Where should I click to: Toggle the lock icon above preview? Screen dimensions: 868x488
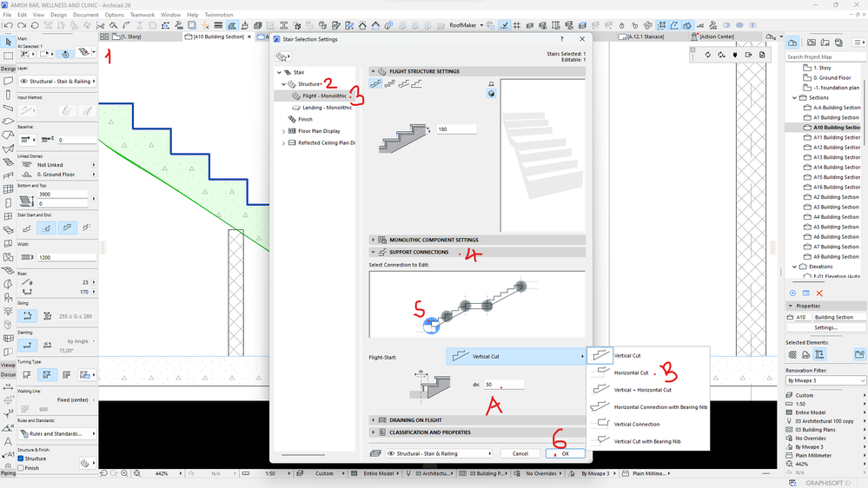click(x=491, y=84)
